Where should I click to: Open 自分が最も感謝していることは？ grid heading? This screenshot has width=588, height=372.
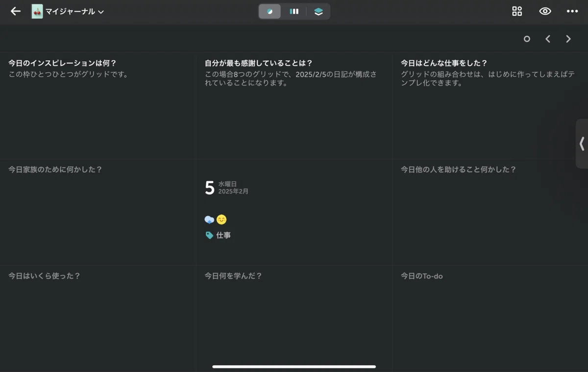[259, 63]
